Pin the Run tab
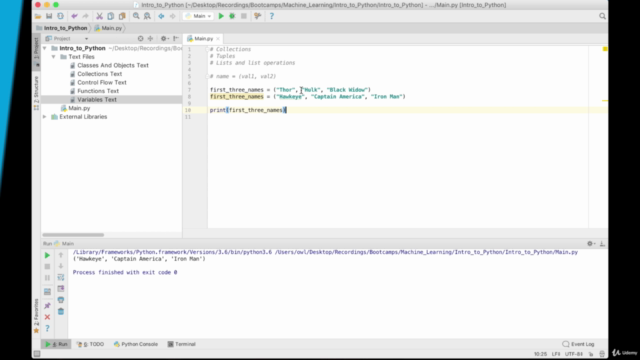This screenshot has height=360, width=640. click(47, 306)
